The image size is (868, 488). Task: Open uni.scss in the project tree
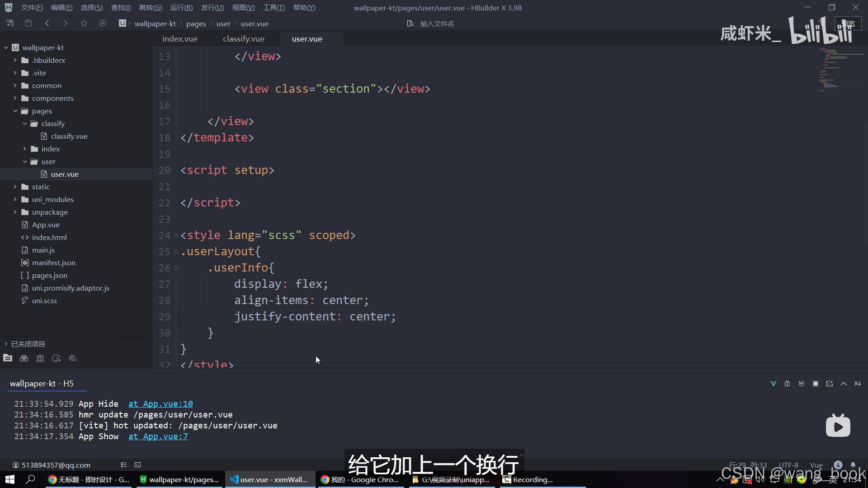coord(44,300)
